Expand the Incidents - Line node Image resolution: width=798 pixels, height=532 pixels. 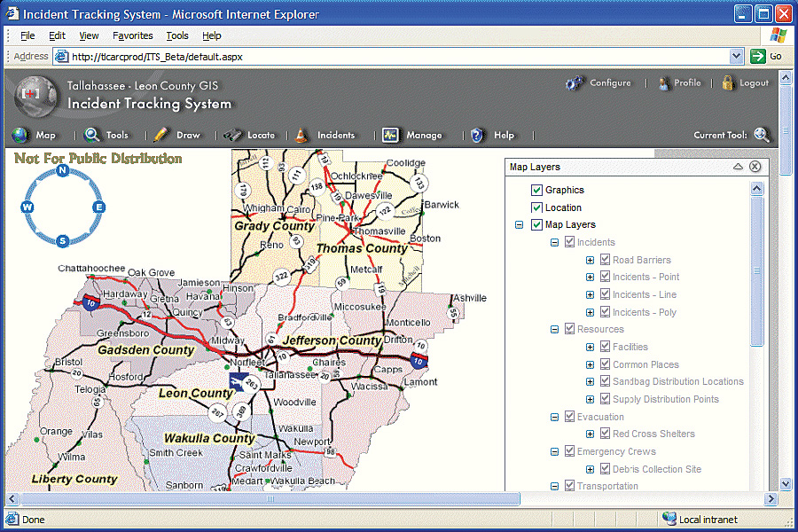tap(590, 294)
